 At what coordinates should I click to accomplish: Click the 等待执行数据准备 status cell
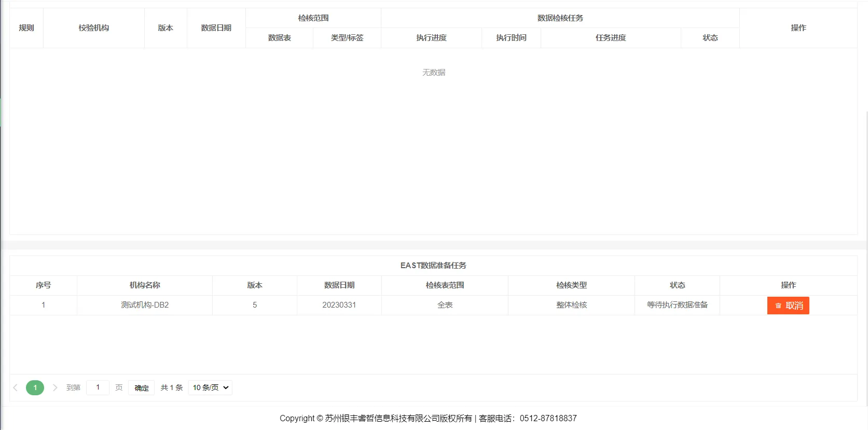(x=677, y=305)
